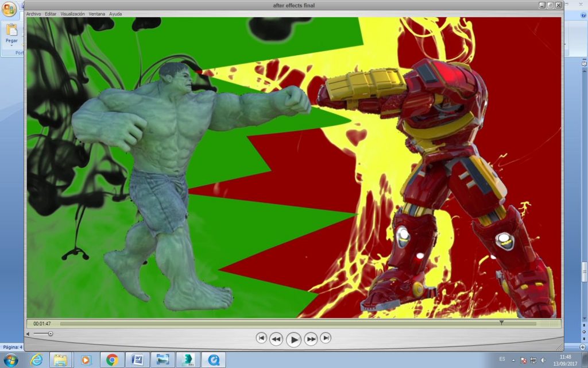Viewport: 588px width, 368px height.
Task: Click the skip-to-start playback icon
Action: click(x=261, y=338)
